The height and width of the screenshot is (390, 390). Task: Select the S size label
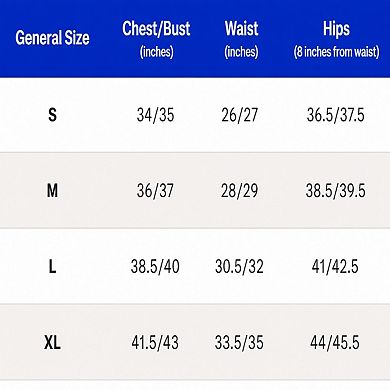click(x=52, y=115)
